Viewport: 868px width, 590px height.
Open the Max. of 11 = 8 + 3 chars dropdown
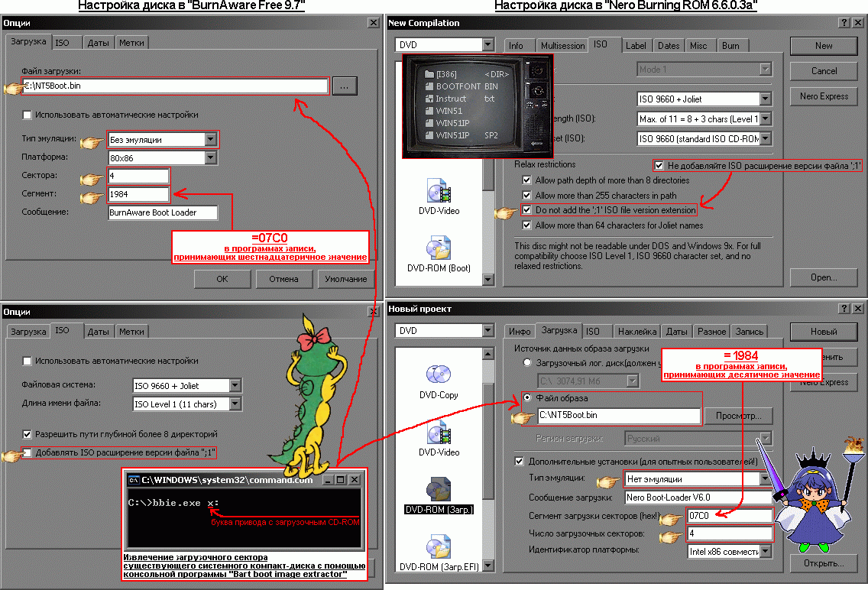pyautogui.click(x=765, y=119)
